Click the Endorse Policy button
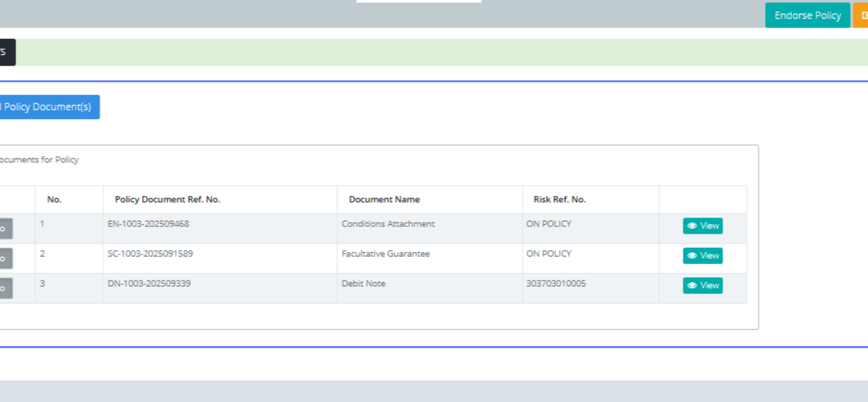This screenshot has width=868, height=402. tap(807, 15)
